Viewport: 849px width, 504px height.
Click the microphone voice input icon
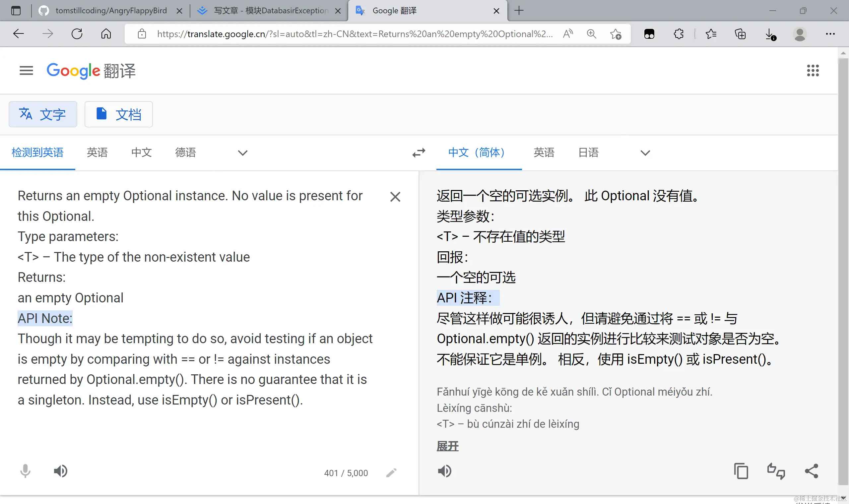[25, 471]
